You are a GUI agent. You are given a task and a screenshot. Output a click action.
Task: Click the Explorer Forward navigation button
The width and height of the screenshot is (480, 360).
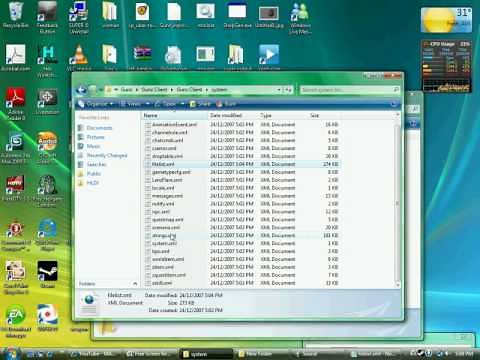93,89
